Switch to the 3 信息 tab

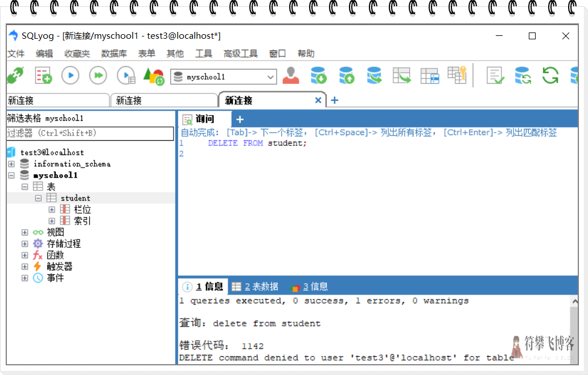[309, 287]
